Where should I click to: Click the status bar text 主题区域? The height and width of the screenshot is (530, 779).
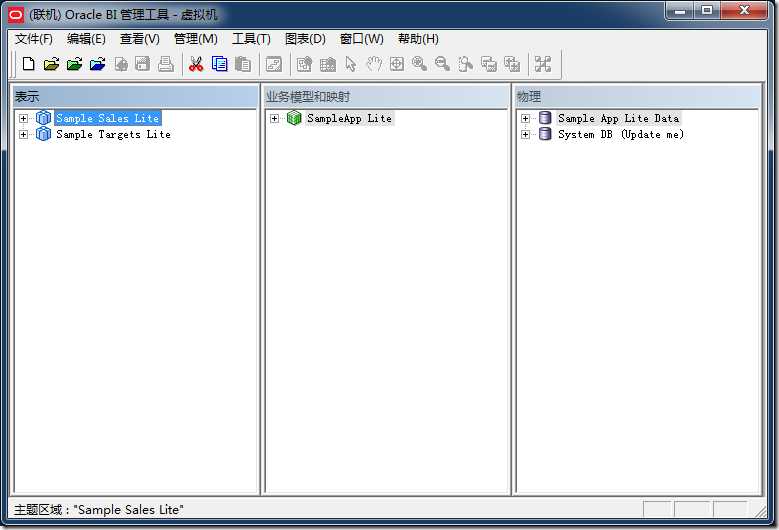click(99, 510)
